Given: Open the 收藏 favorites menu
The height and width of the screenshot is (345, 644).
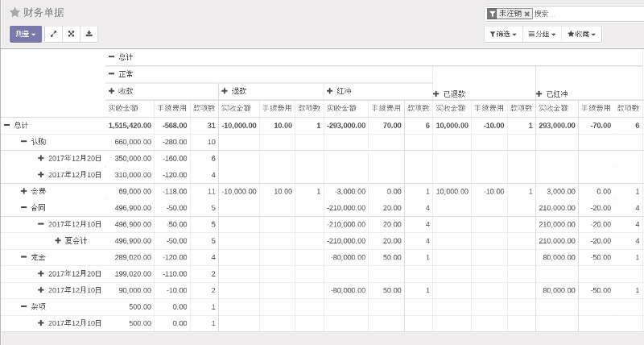Looking at the screenshot, I should pyautogui.click(x=582, y=35).
